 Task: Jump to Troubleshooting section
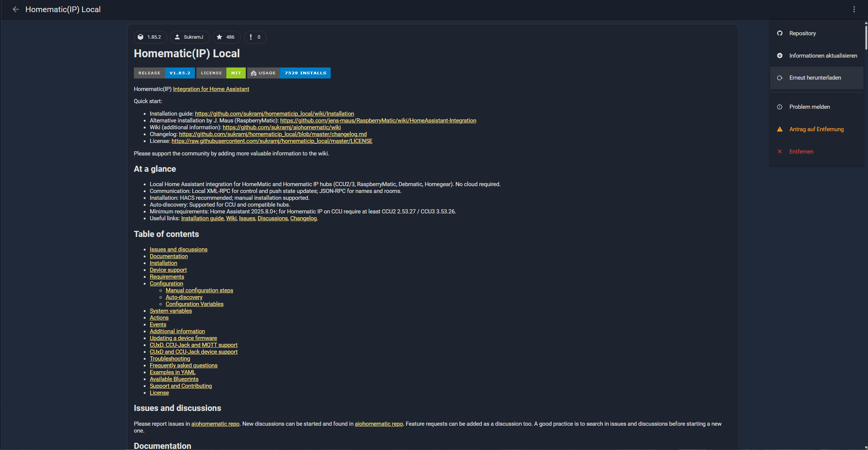[x=170, y=359]
